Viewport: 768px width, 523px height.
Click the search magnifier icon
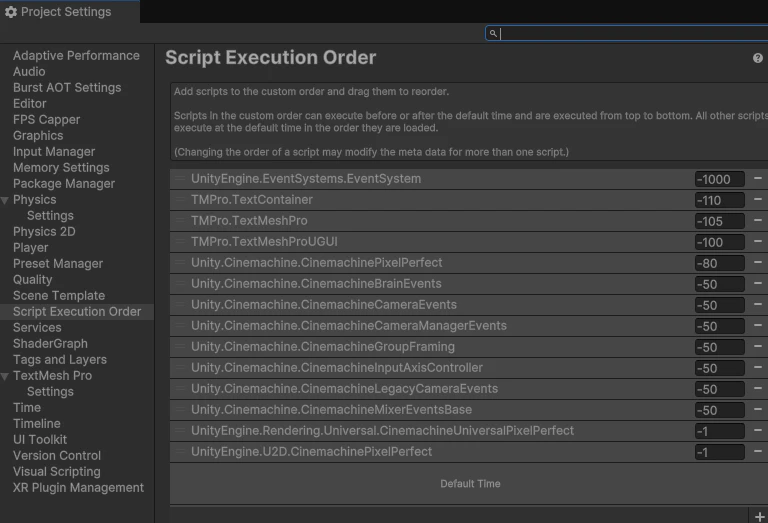(x=493, y=33)
